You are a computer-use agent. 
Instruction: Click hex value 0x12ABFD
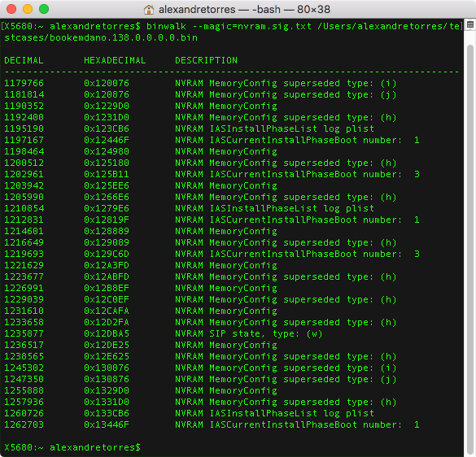click(x=107, y=276)
